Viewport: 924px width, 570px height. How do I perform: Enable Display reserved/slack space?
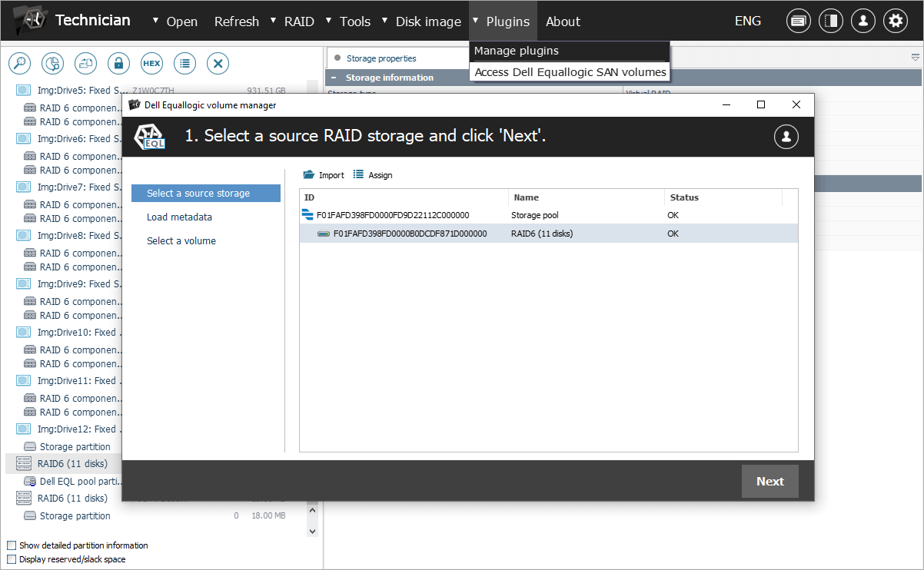pyautogui.click(x=12, y=559)
